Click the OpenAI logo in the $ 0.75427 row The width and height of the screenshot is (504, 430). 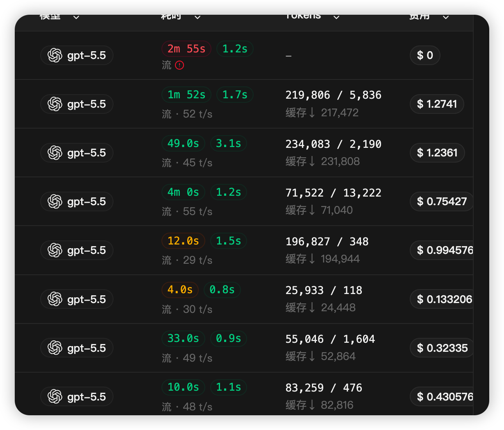click(x=55, y=201)
